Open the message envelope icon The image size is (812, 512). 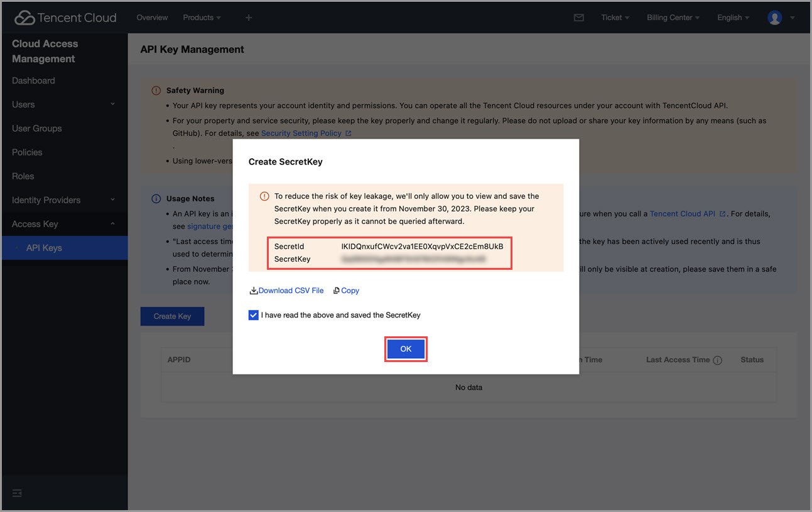(x=579, y=18)
